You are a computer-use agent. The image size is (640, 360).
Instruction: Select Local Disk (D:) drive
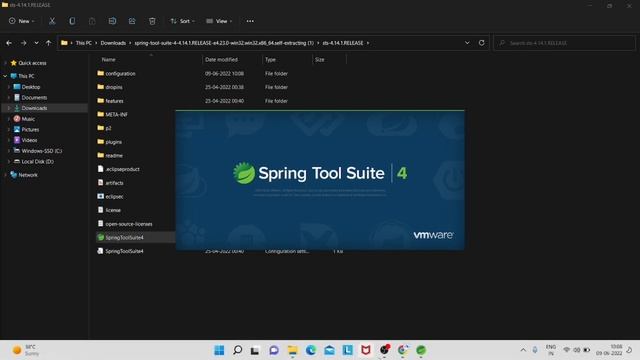pos(37,162)
